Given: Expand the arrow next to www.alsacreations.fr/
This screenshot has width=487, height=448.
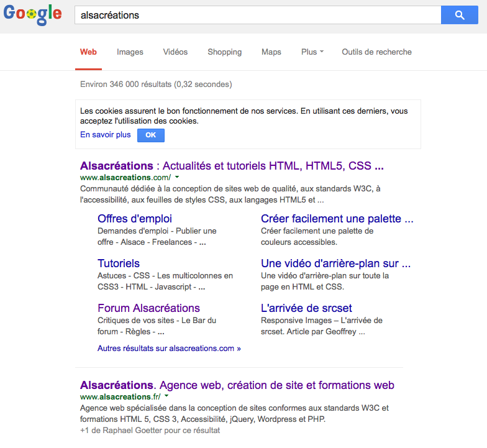Looking at the screenshot, I should click(x=166, y=396).
